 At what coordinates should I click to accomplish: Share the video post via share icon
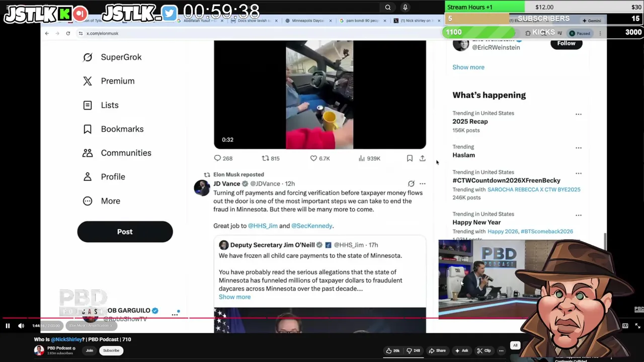422,158
